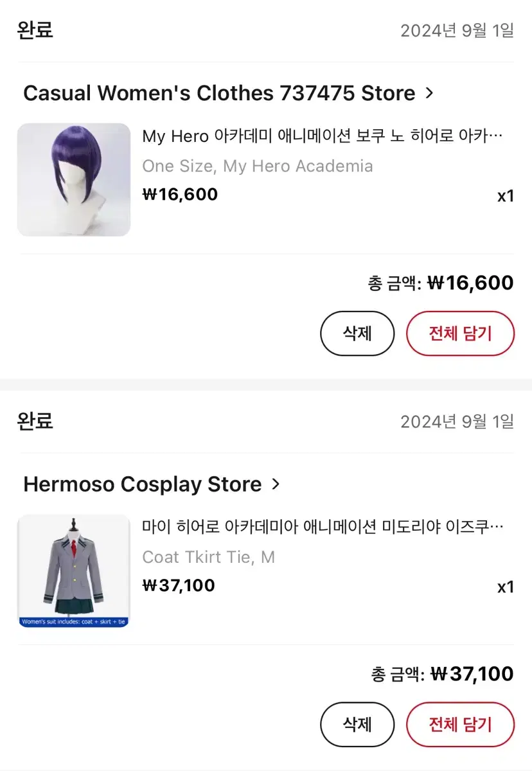The image size is (532, 771).
Task: Tap the ₩37,100 item price
Action: pyautogui.click(x=179, y=585)
